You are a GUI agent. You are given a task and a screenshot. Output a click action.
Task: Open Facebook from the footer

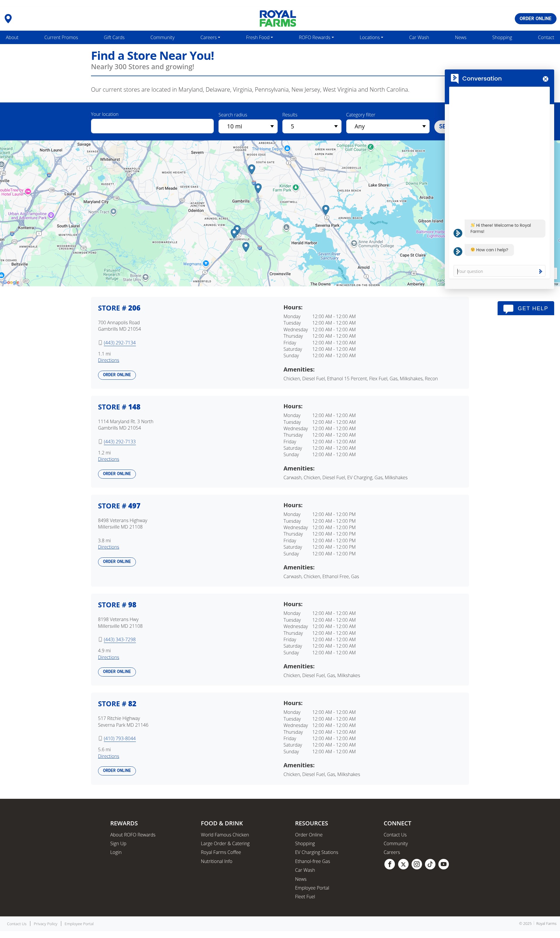(389, 864)
